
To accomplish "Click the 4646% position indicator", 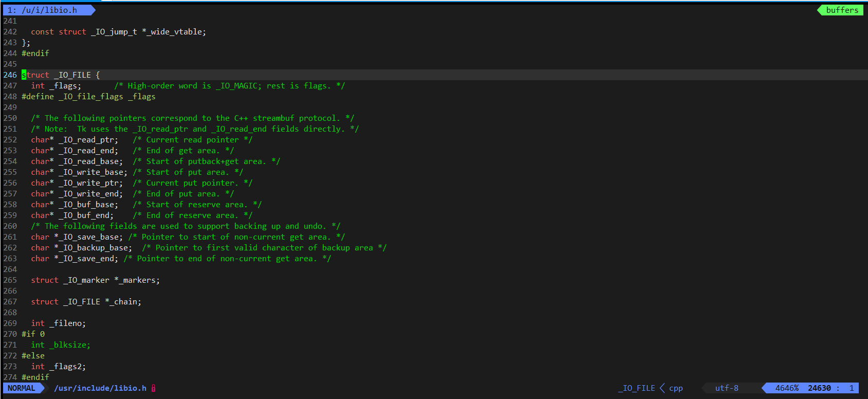I will point(787,388).
